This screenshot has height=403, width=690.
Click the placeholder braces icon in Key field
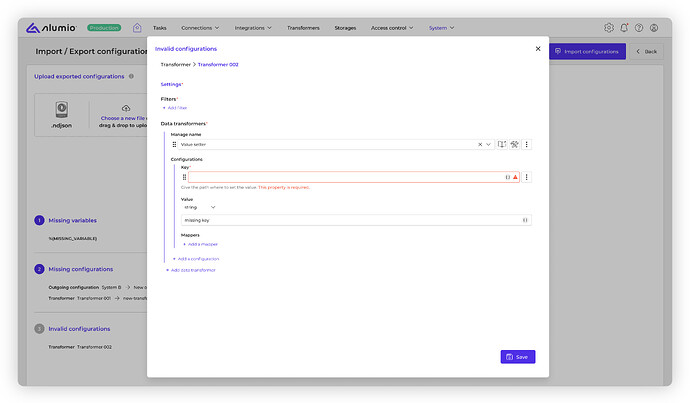[507, 177]
